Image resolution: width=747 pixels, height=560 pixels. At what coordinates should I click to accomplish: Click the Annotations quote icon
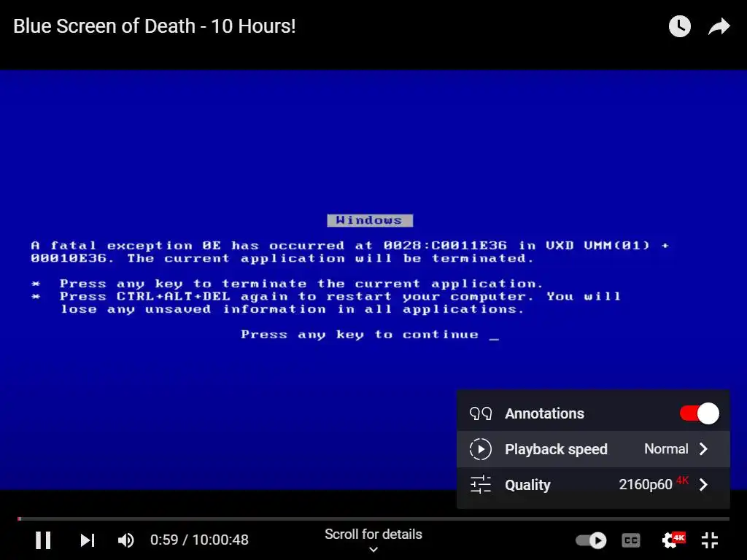480,413
